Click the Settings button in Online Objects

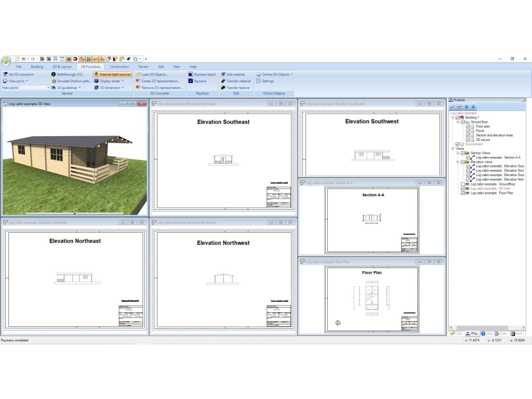pos(268,81)
